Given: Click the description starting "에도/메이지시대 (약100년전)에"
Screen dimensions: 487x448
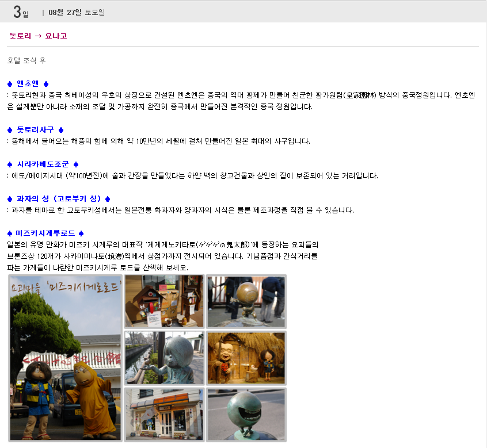Looking at the screenshot, I should [x=193, y=175].
